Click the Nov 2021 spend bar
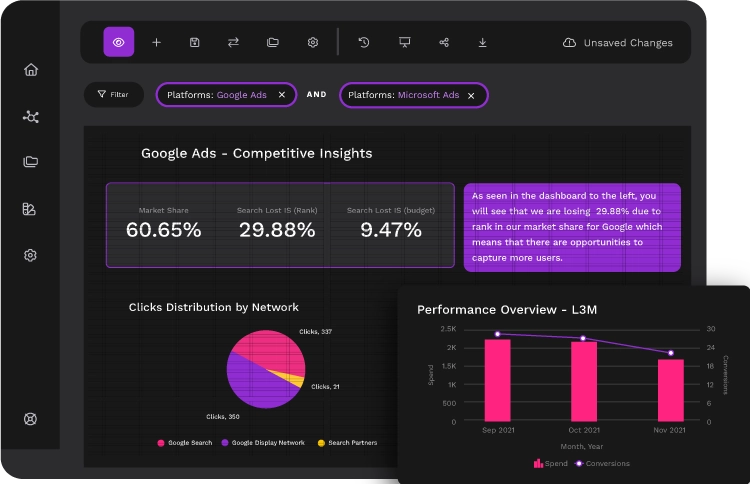The width and height of the screenshot is (750, 484). [x=671, y=390]
